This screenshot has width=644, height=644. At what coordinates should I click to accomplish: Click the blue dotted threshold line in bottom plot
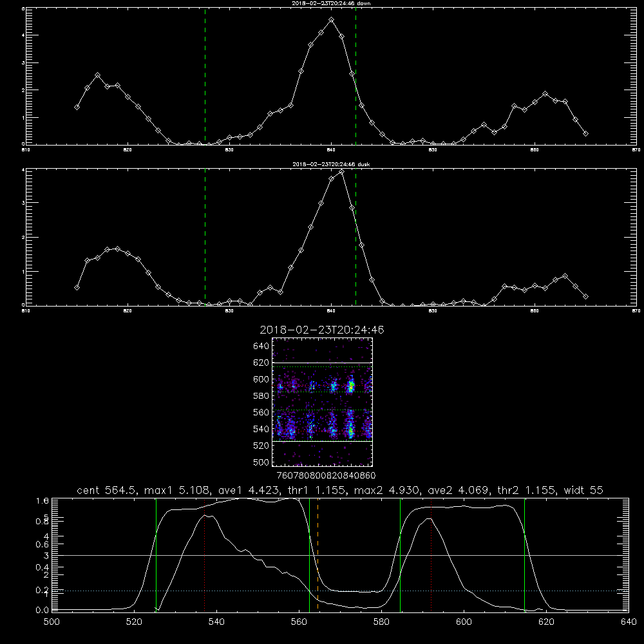[341, 591]
